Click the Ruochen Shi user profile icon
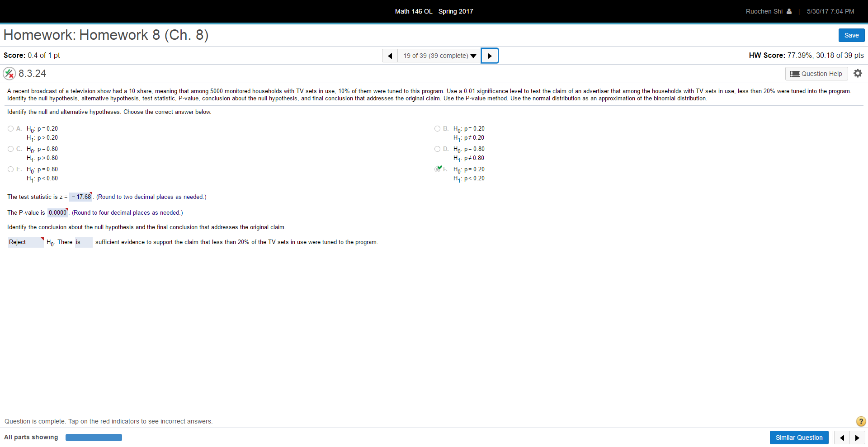This screenshot has width=868, height=447. pos(789,11)
